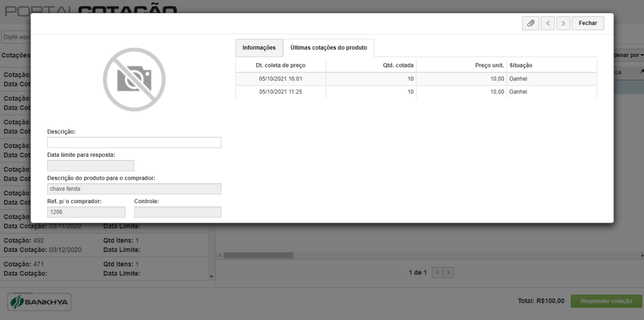Click pagination previous page arrow
The height and width of the screenshot is (320, 644).
[437, 272]
